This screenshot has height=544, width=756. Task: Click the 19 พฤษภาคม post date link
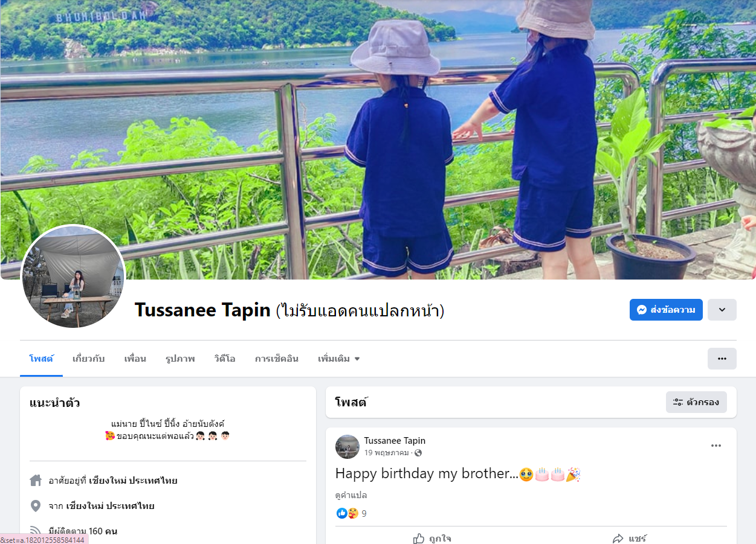click(x=386, y=453)
